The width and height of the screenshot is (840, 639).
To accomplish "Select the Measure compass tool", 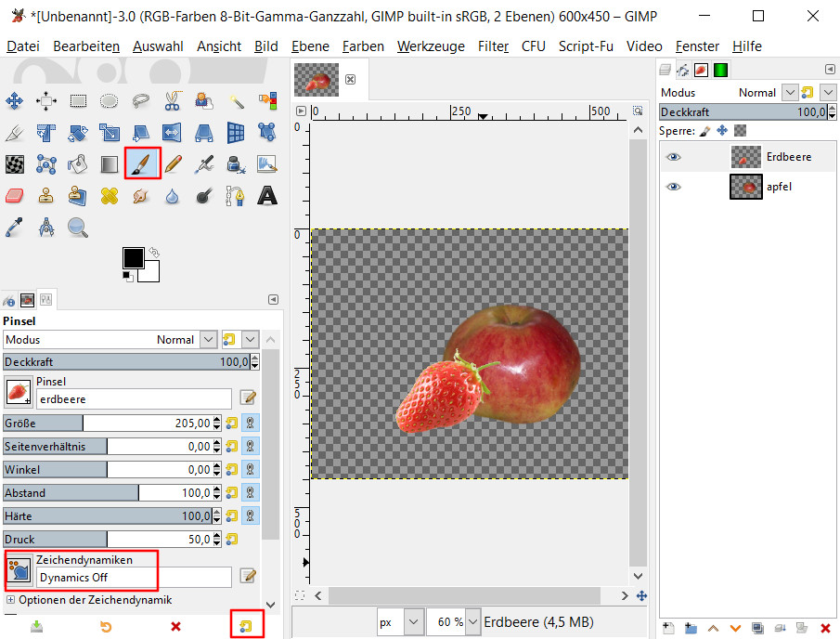I will coord(46,228).
